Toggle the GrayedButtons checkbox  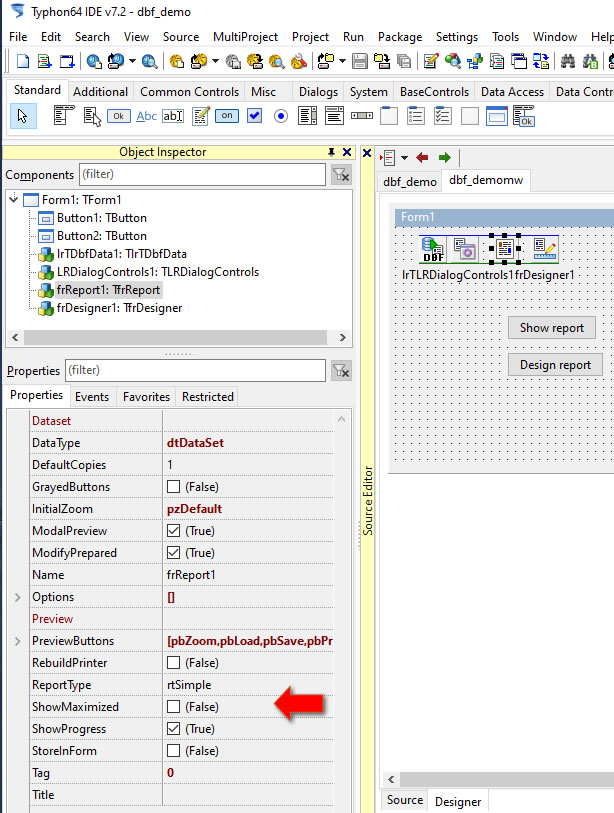click(x=174, y=487)
